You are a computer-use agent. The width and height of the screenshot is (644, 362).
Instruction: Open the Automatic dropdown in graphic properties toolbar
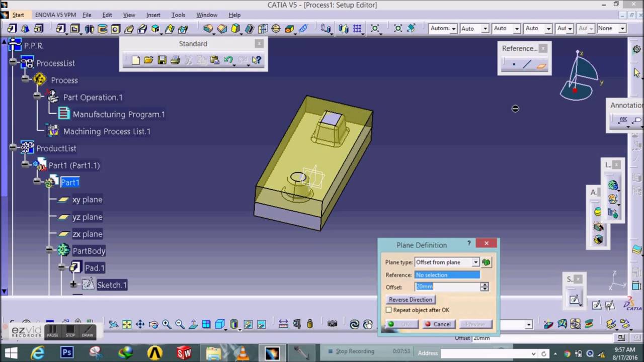(x=453, y=29)
